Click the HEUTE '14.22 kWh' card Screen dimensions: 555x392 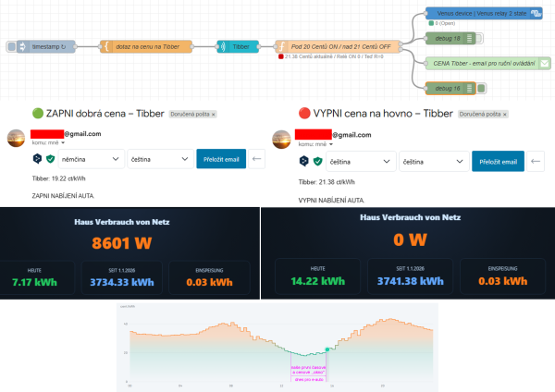pos(317,276)
